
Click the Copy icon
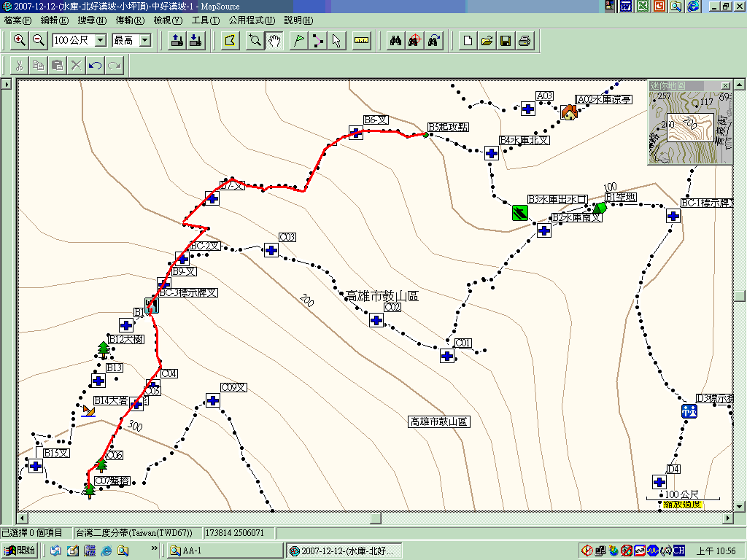coord(38,65)
